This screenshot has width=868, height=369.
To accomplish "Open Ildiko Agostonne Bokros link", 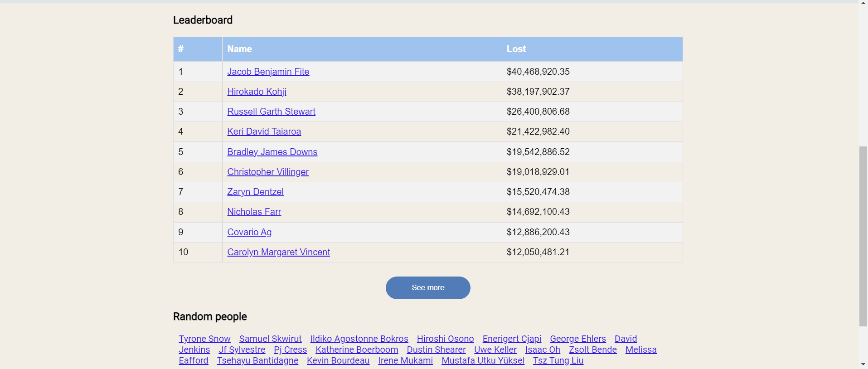I will pyautogui.click(x=359, y=339).
